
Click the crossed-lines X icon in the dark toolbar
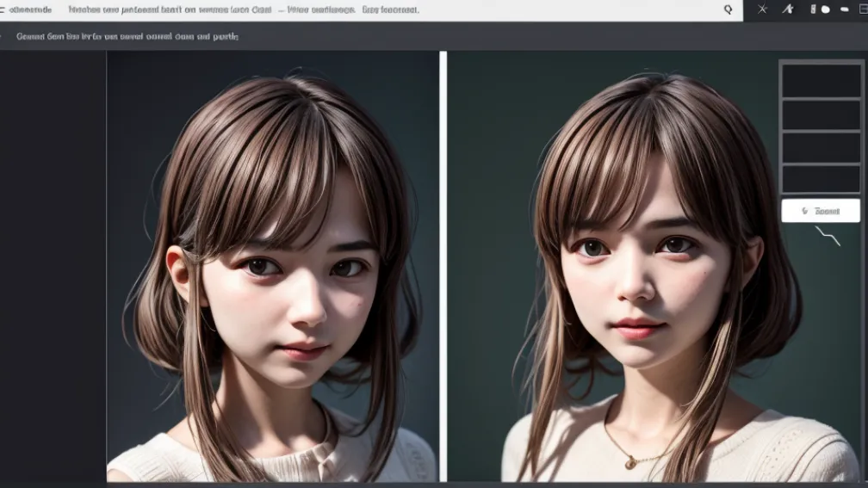coord(762,9)
